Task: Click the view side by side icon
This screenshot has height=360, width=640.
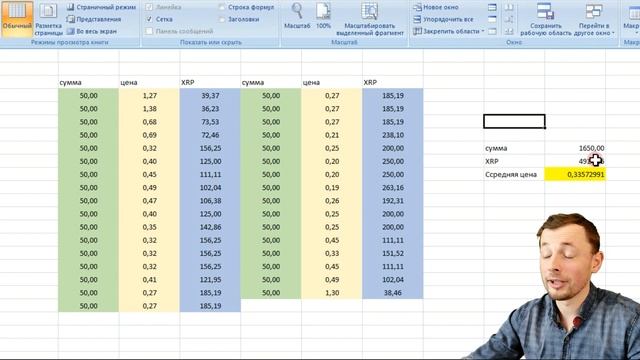Action: click(509, 7)
